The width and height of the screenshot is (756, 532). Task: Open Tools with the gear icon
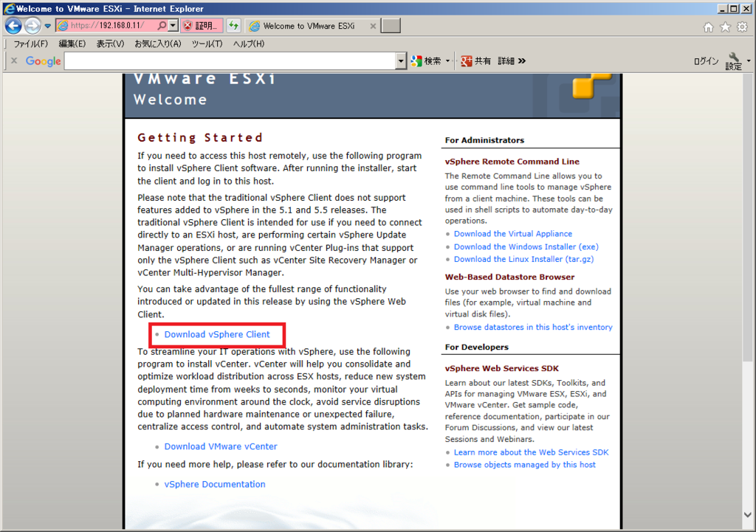pos(743,27)
